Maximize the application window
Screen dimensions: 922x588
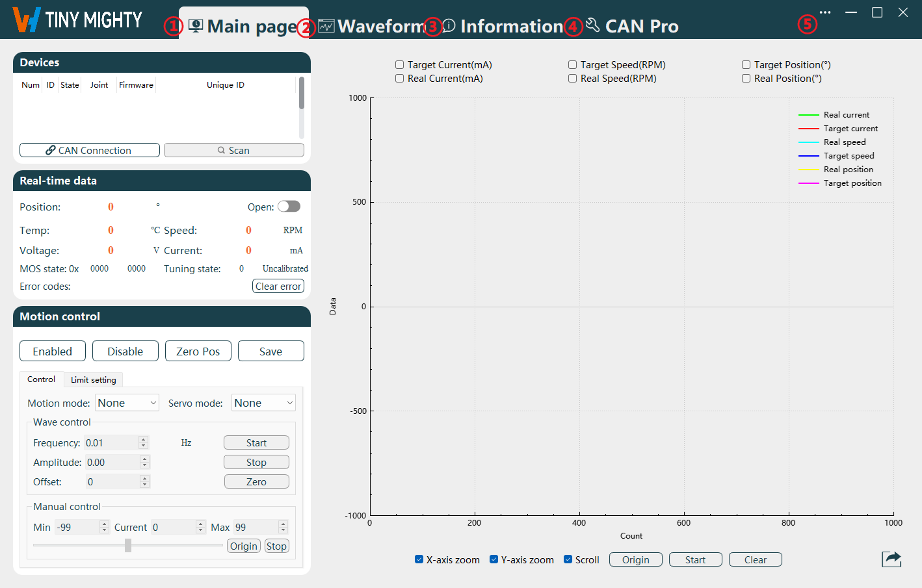[877, 13]
